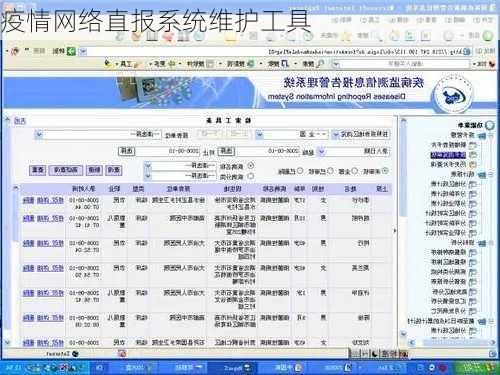Click the 起始 date input field
Viewport: 500px width, 375px height.
tap(268, 151)
